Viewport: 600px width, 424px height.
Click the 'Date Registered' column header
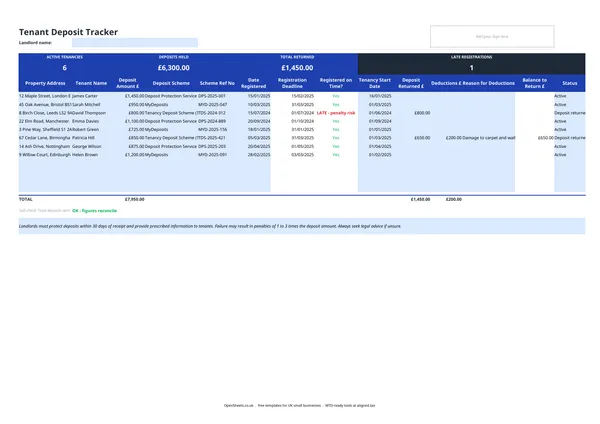(x=253, y=83)
